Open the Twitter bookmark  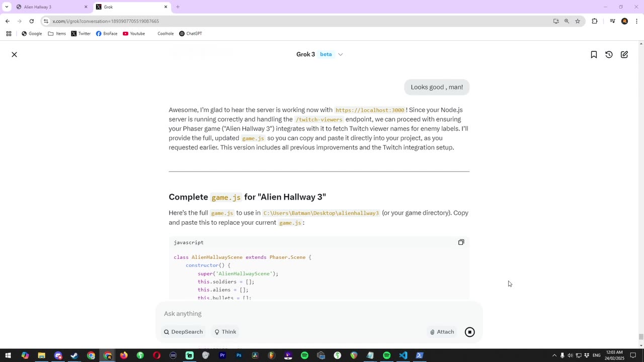click(80, 34)
